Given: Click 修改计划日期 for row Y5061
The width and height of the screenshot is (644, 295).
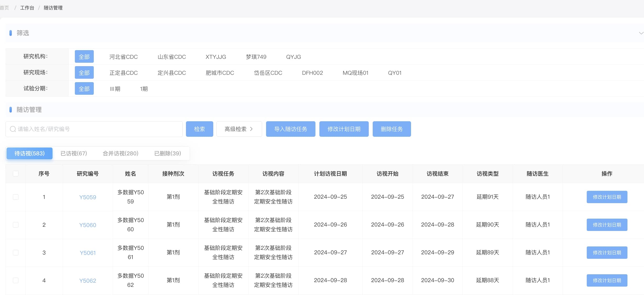Looking at the screenshot, I should point(607,252).
